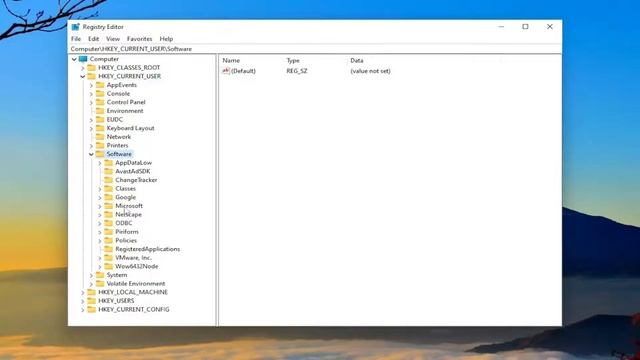Click the HKEY_CLASSES_ROOT folder icon
This screenshot has height=360, width=640.
pos(91,67)
